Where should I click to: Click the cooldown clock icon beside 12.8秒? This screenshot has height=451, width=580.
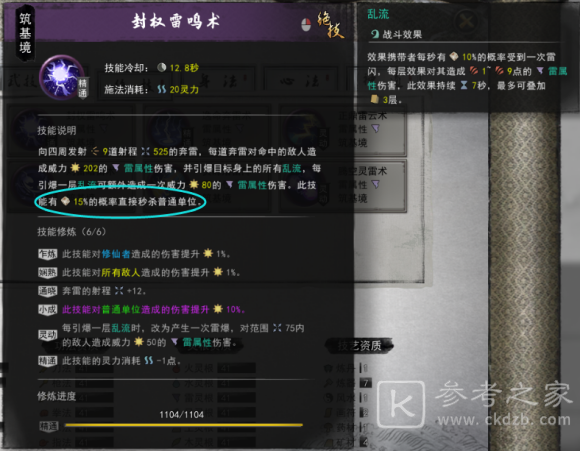point(161,67)
